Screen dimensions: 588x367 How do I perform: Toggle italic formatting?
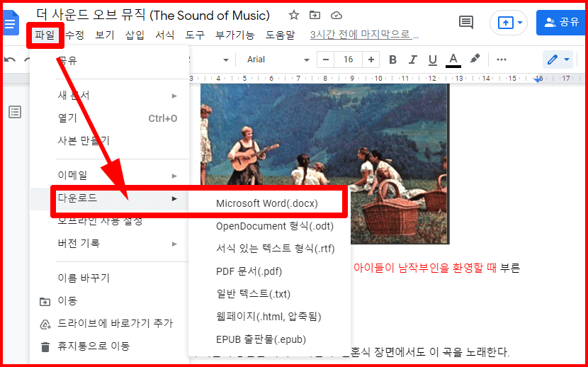pos(413,60)
